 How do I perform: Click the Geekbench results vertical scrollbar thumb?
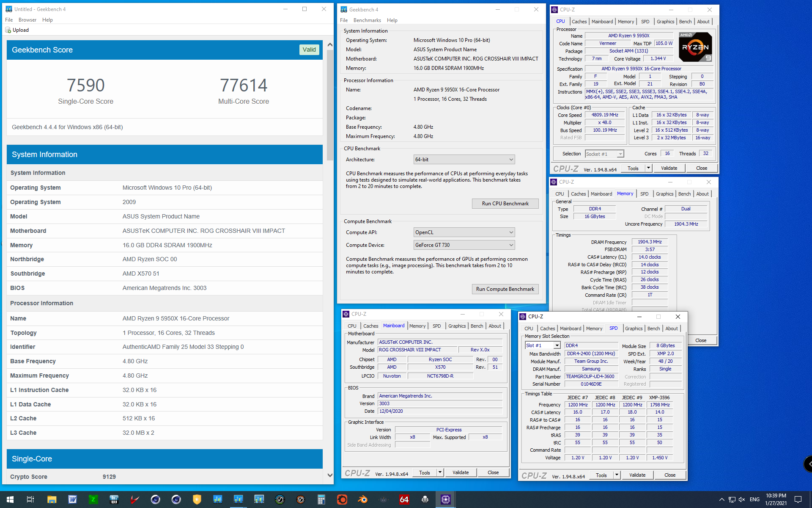point(330,106)
